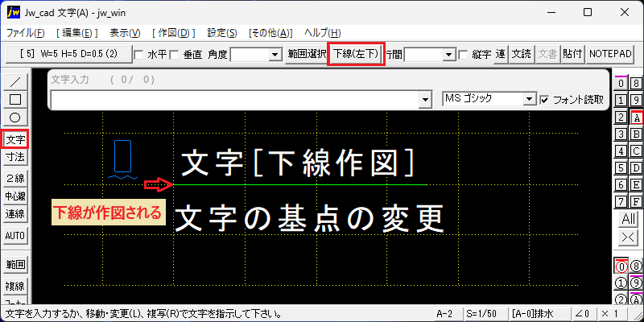
Task: Pick the 中心線 center line tool
Action: [15, 196]
